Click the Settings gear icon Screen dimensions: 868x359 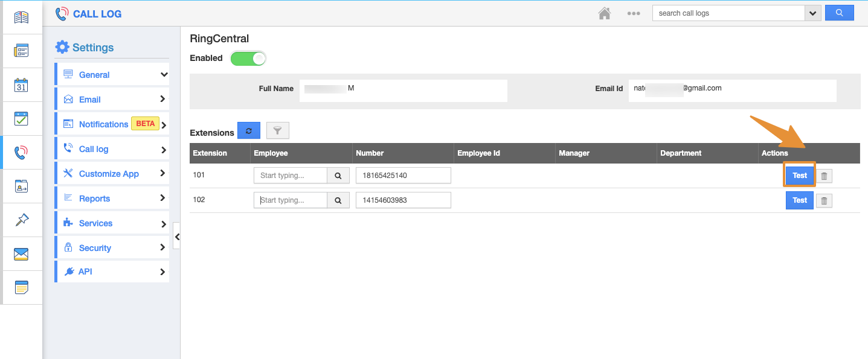[62, 47]
